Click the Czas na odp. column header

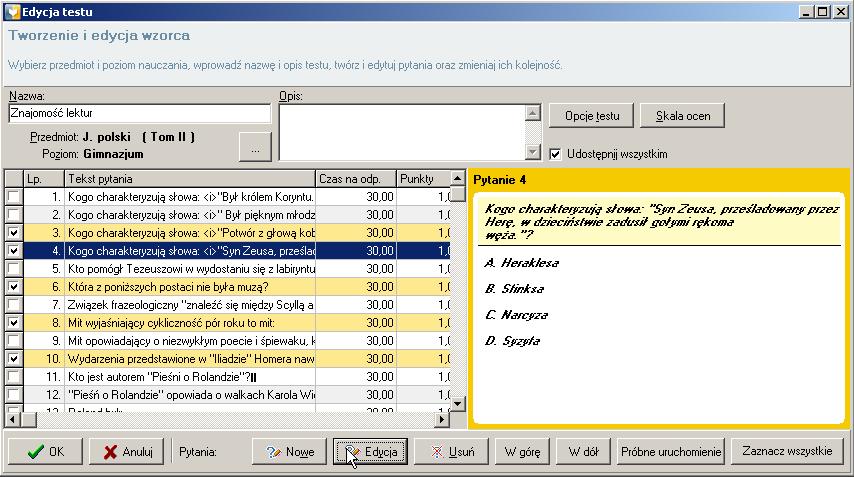point(356,179)
